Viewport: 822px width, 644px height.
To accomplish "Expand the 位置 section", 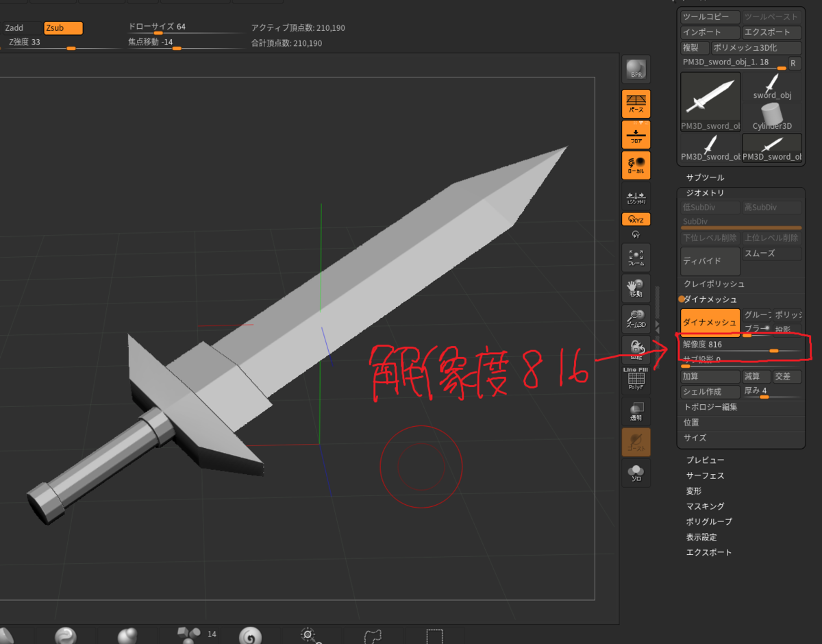I will pos(691,423).
